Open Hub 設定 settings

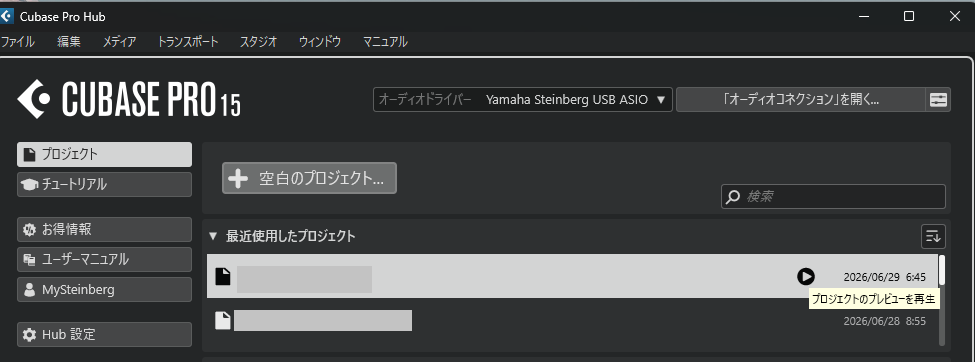point(104,334)
